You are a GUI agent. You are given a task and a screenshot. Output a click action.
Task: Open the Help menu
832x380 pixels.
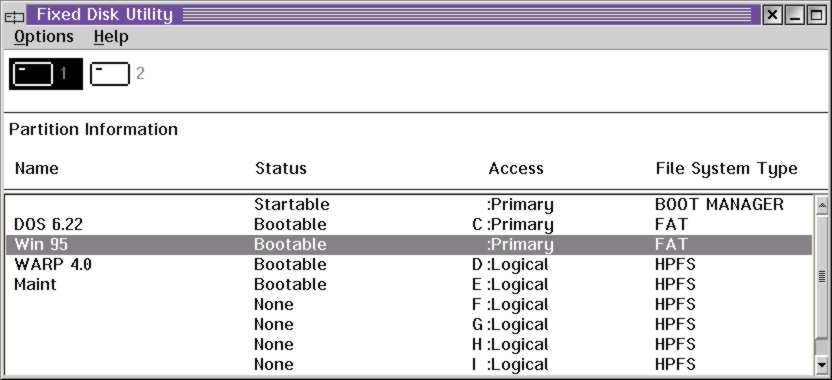click(111, 37)
